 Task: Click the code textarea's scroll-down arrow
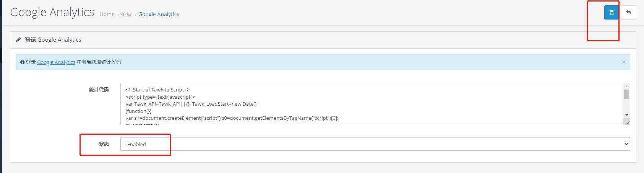pos(626,115)
